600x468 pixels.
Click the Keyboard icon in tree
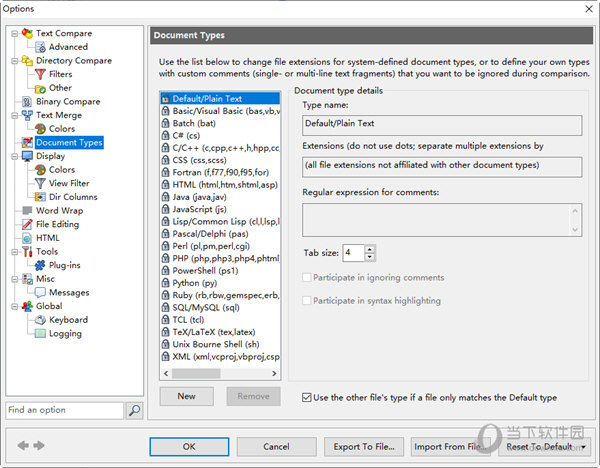[40, 320]
